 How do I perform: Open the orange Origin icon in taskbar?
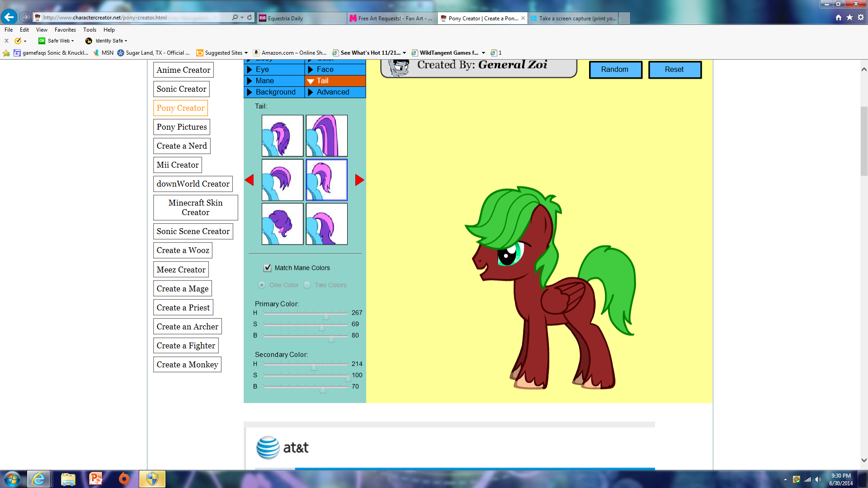124,479
